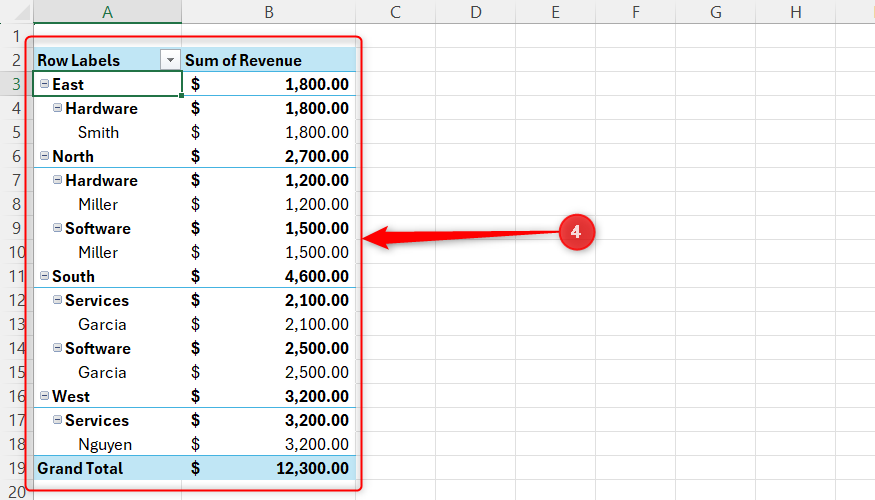The height and width of the screenshot is (500, 875).
Task: Select the North row label cell
Action: 107,156
